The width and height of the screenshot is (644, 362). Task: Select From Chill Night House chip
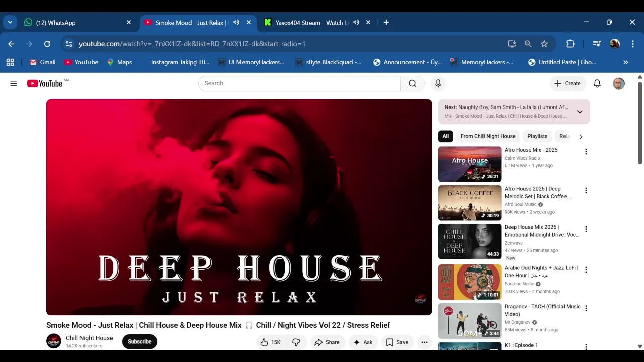point(488,136)
